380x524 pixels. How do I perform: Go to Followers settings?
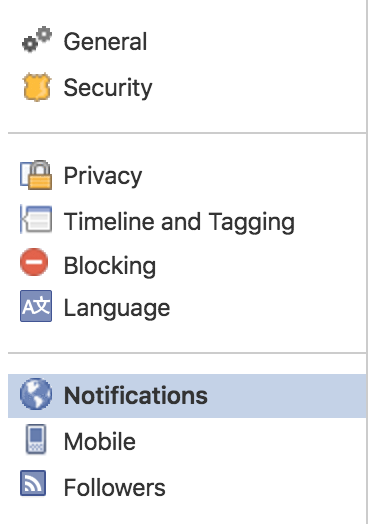click(x=114, y=488)
